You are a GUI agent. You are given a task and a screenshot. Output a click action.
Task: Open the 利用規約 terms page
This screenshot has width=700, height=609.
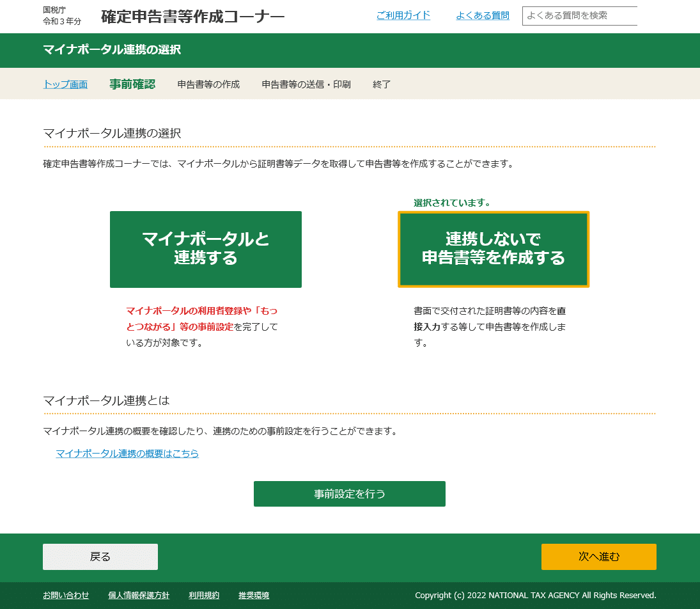coord(203,595)
